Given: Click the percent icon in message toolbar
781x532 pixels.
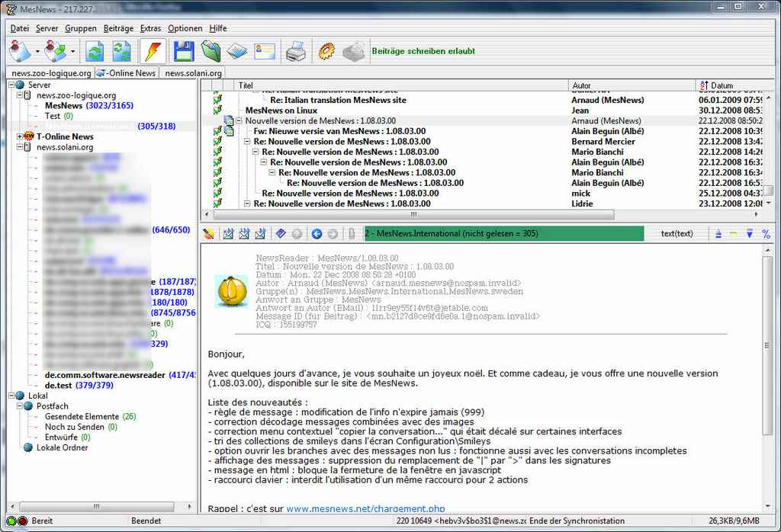Looking at the screenshot, I should pos(766,233).
